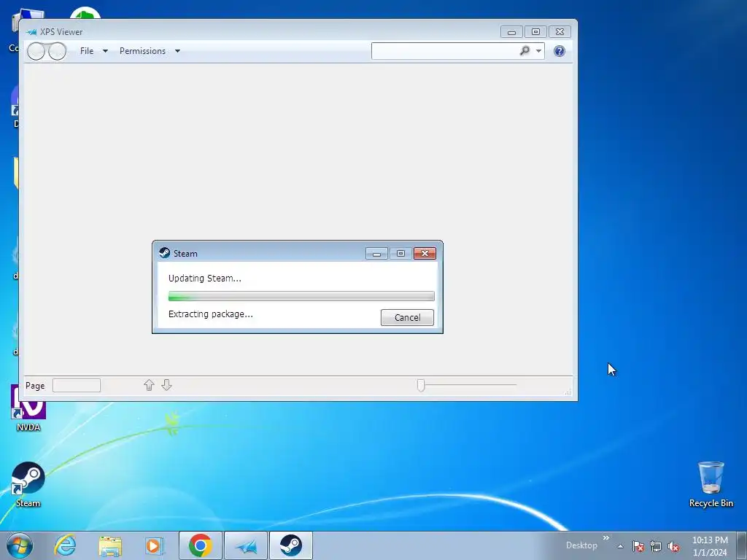Click the Steam update progress bar
Screen dimensions: 747x560
click(x=301, y=296)
